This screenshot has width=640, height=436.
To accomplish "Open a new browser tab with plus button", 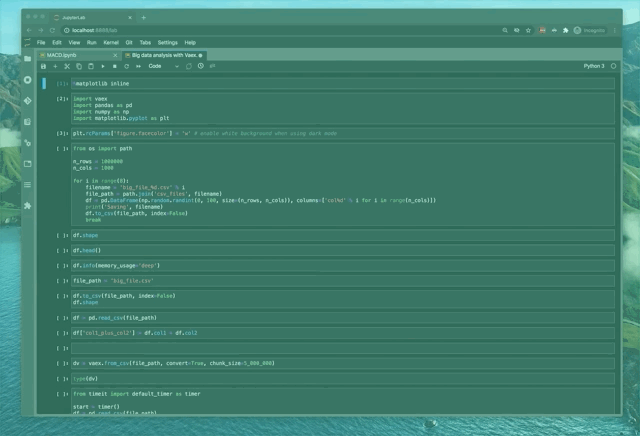I will click(x=143, y=17).
